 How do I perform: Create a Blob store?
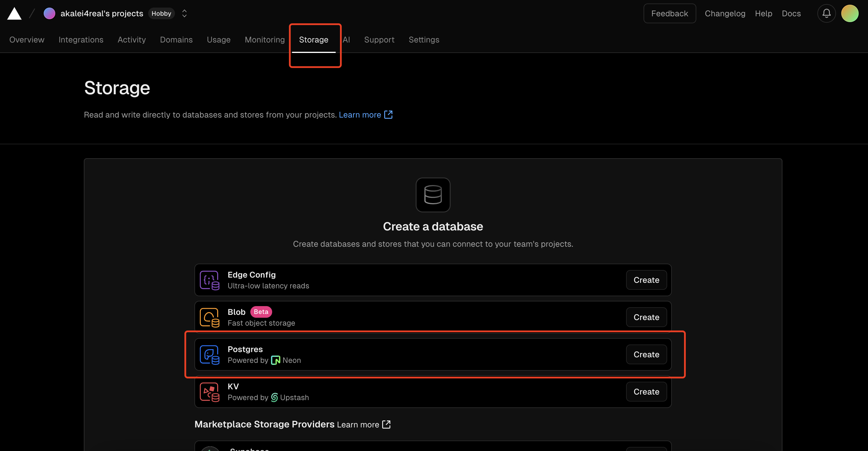[x=646, y=317]
